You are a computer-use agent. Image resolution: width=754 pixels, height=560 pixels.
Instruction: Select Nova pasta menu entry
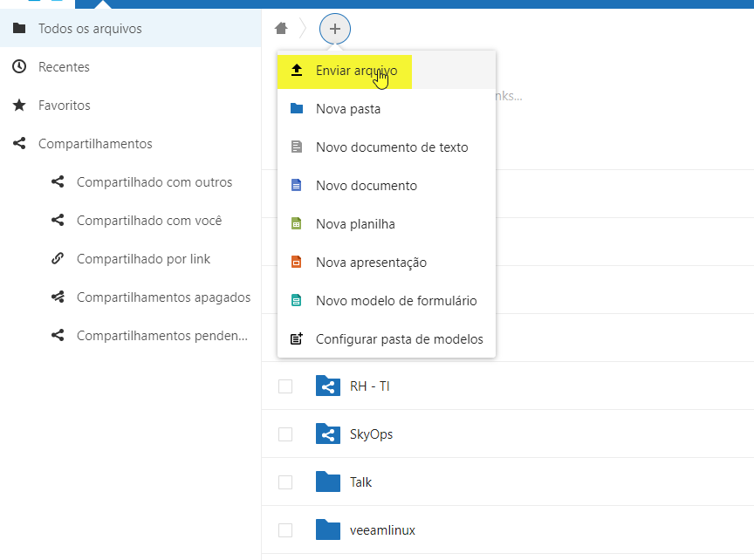click(x=386, y=109)
